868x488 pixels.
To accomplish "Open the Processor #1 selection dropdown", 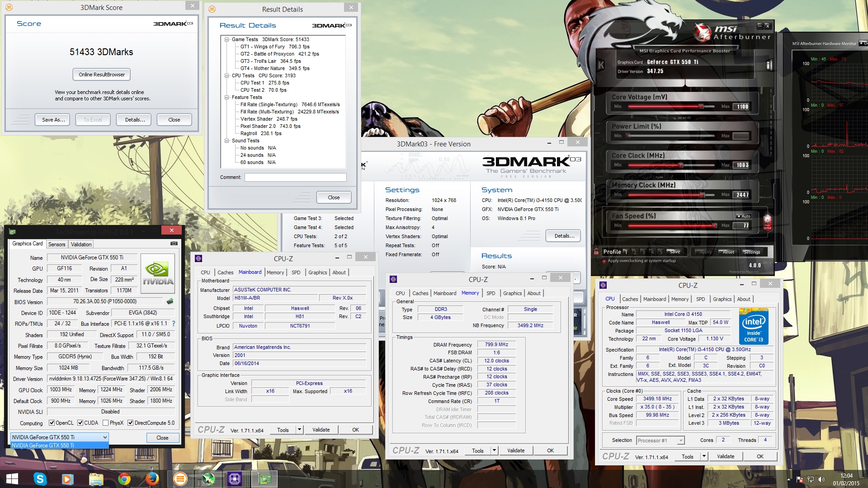I will [660, 440].
